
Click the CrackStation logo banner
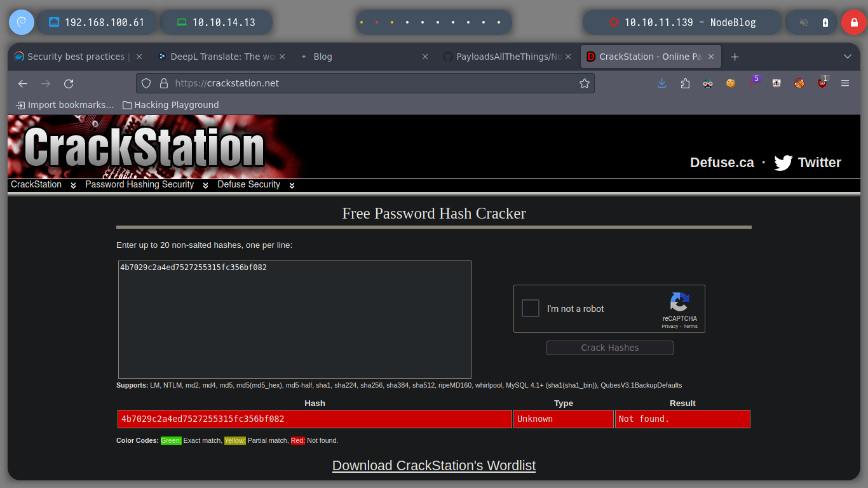point(145,147)
